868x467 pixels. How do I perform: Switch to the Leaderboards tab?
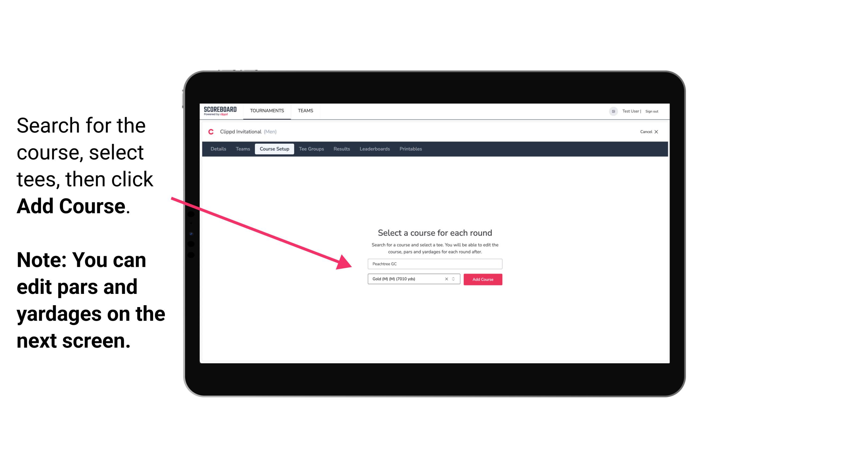(374, 149)
